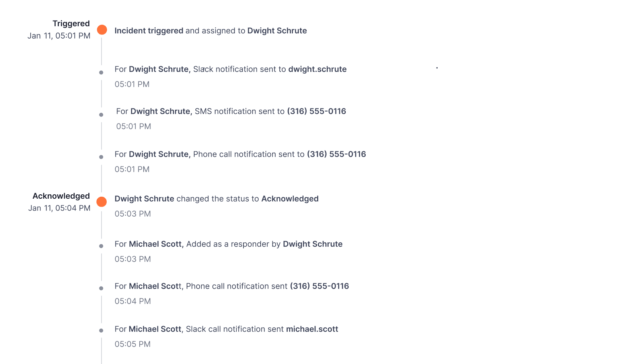The height and width of the screenshot is (364, 637).
Task: Click the orange Triggered timeline marker
Action: point(102,30)
